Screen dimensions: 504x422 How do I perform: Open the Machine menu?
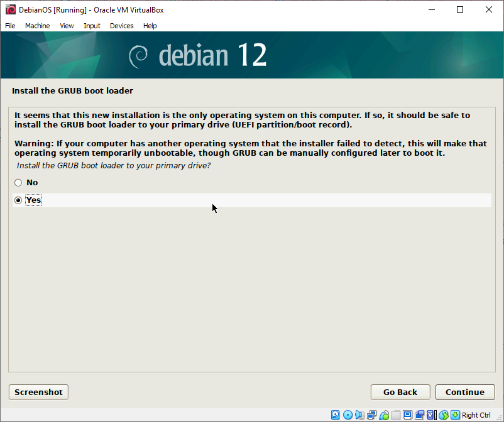click(37, 26)
